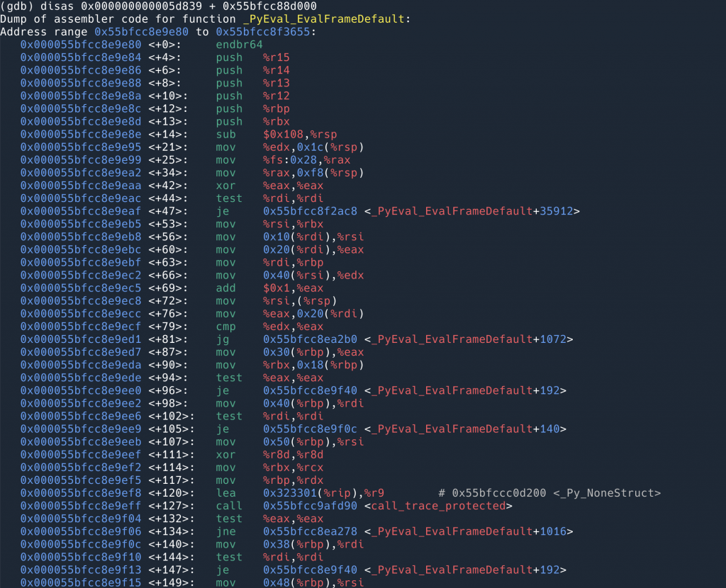726x588 pixels.
Task: Click the $0x108,%rsp operand
Action: tap(296, 134)
